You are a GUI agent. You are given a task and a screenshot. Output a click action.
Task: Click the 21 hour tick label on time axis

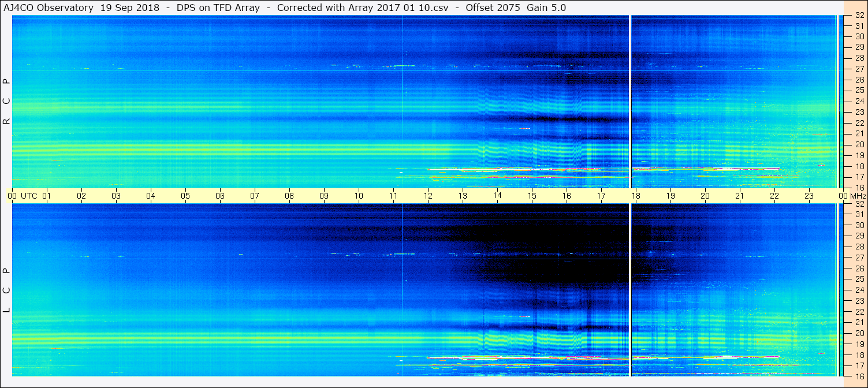(x=740, y=196)
